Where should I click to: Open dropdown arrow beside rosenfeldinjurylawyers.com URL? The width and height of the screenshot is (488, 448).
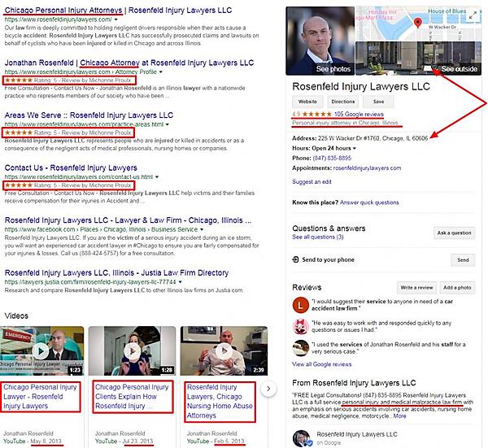116,20
